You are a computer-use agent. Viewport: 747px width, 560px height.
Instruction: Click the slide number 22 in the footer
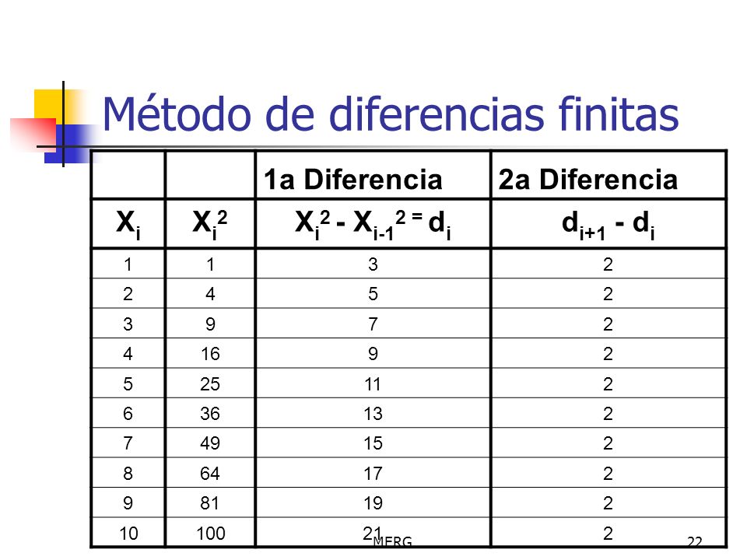coord(695,541)
